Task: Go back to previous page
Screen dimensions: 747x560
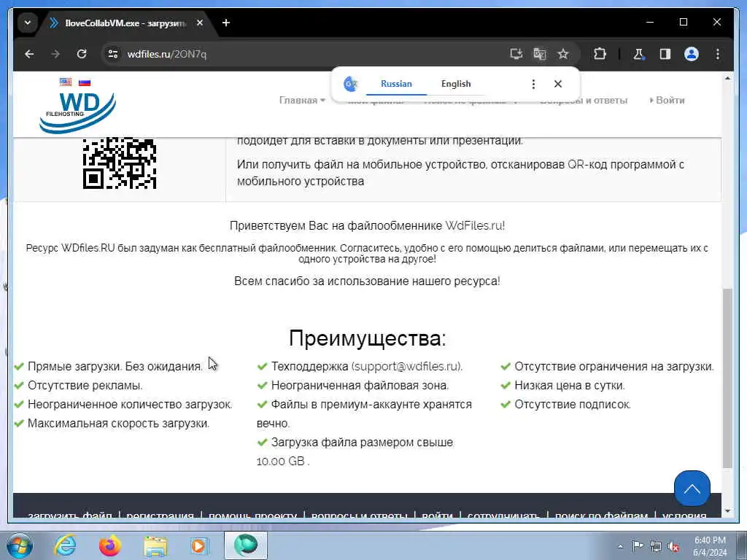Action: click(x=29, y=54)
